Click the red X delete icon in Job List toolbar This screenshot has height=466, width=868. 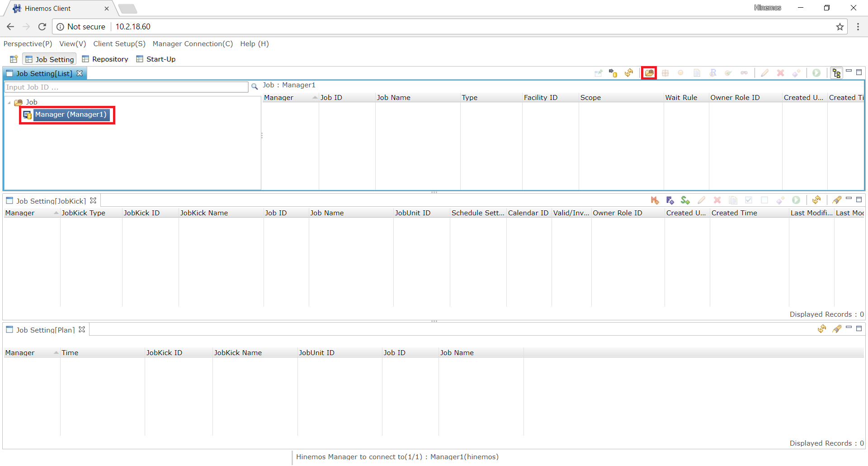tap(780, 73)
